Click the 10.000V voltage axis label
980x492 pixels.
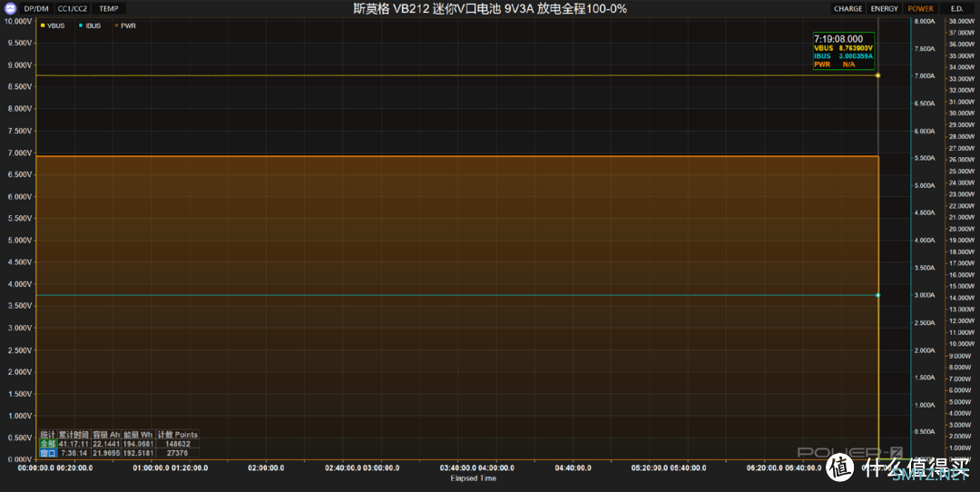pos(18,21)
